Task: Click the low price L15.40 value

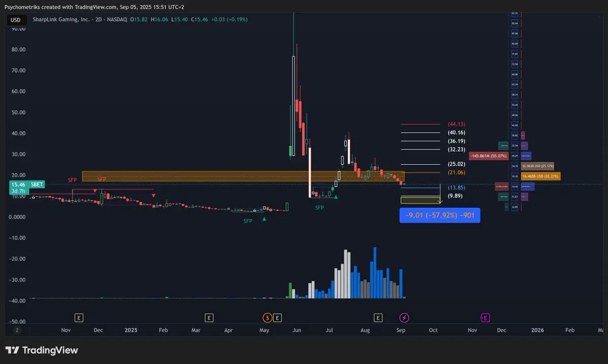Action: pyautogui.click(x=180, y=19)
